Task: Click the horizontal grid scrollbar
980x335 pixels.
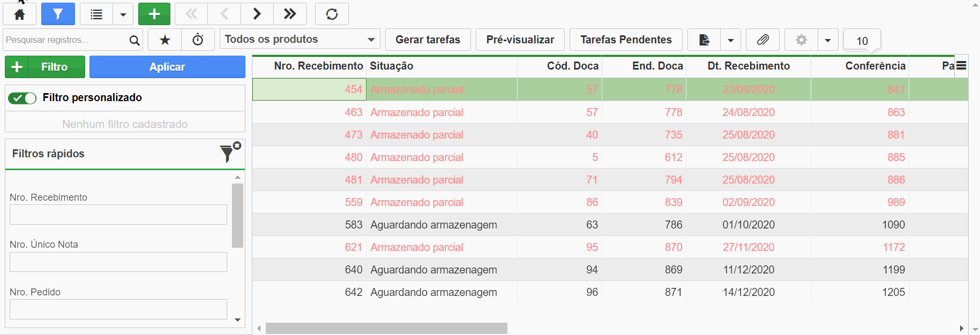Action: (386, 328)
